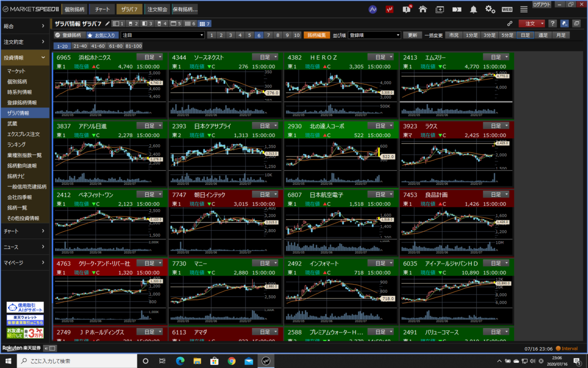Show stocks range 21-40
The width and height of the screenshot is (588, 368).
80,46
